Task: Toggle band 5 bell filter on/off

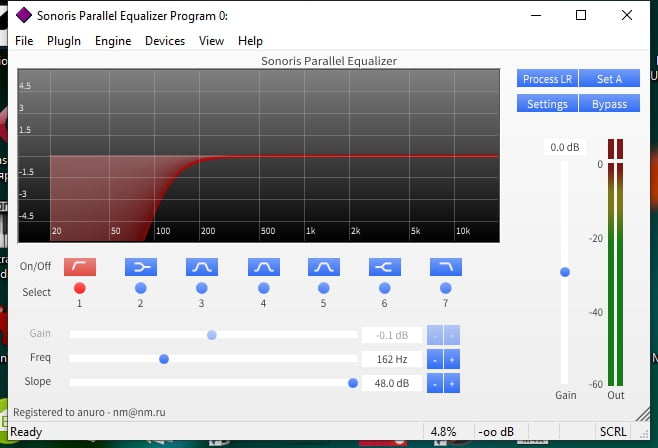Action: click(324, 267)
